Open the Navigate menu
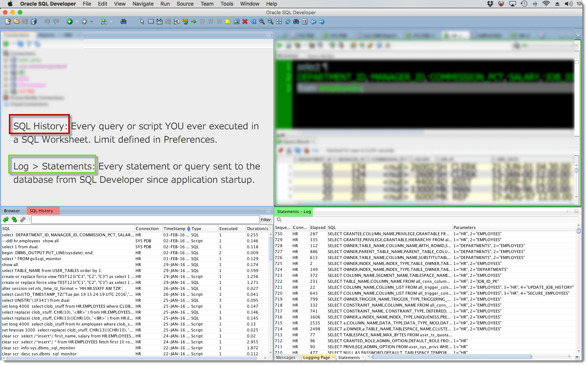This screenshot has width=588, height=366. click(x=143, y=4)
